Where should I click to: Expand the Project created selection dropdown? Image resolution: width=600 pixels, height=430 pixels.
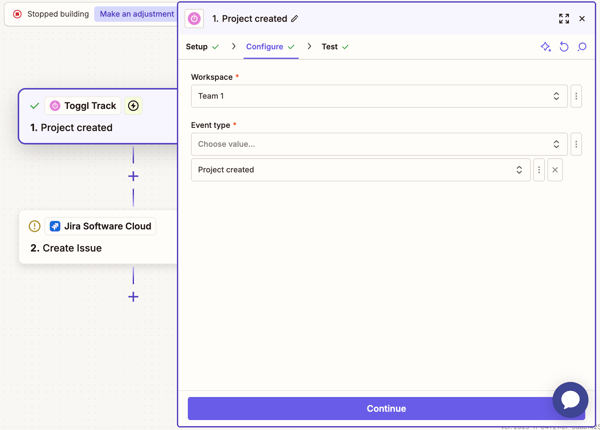click(x=360, y=170)
